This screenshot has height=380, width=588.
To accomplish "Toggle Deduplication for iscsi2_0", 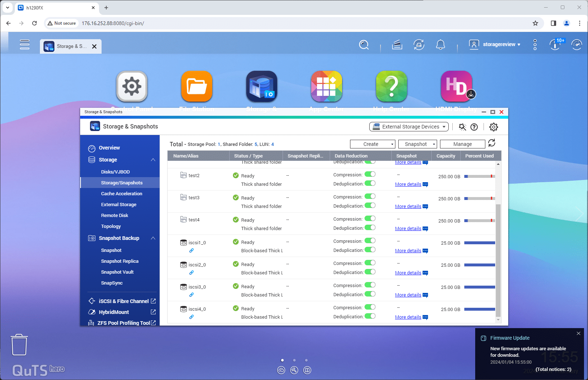I will point(370,272).
